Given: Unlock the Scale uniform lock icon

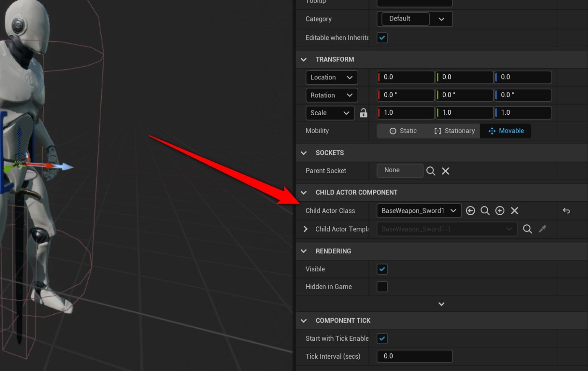Looking at the screenshot, I should (x=363, y=113).
